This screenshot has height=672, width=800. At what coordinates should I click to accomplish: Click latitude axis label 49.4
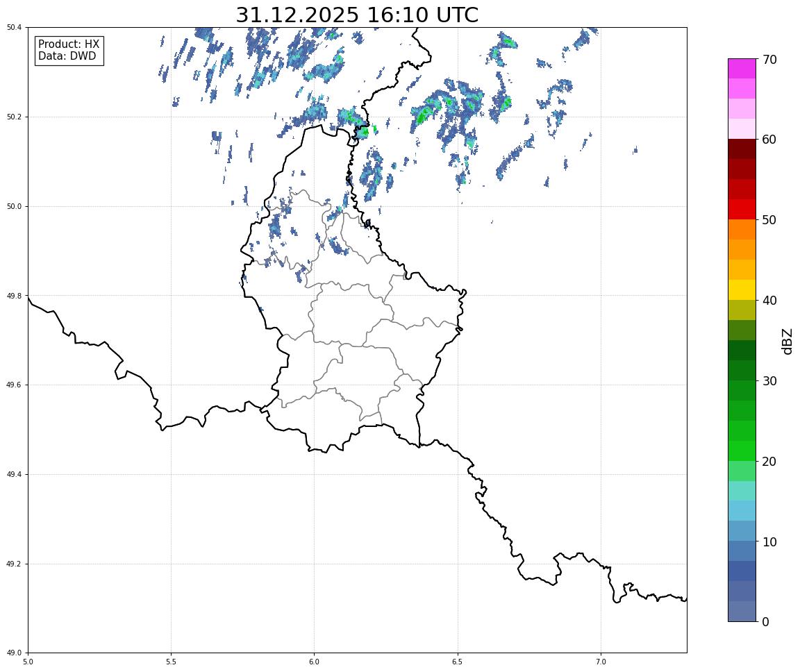(x=14, y=475)
